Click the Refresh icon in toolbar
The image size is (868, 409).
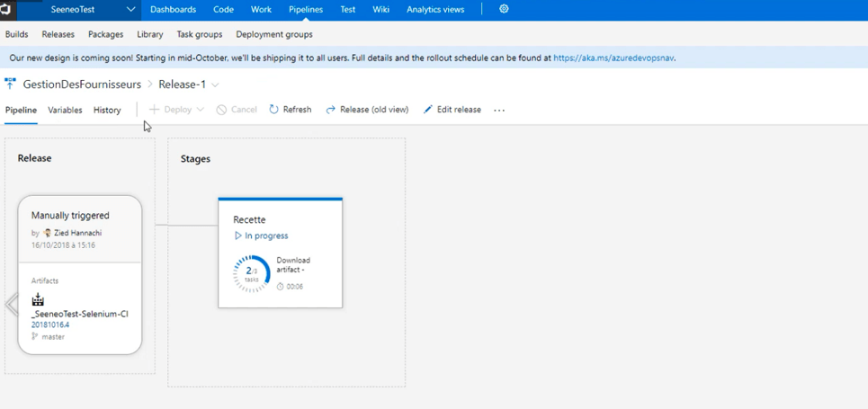pos(274,110)
